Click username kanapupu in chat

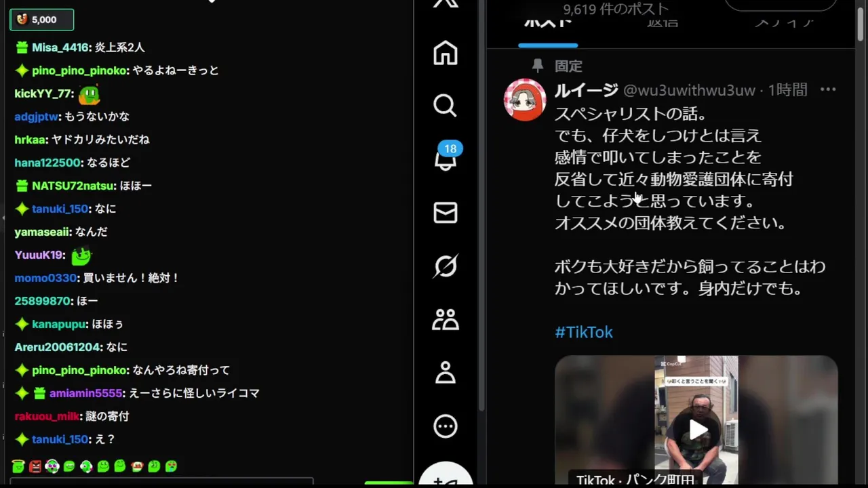click(58, 324)
